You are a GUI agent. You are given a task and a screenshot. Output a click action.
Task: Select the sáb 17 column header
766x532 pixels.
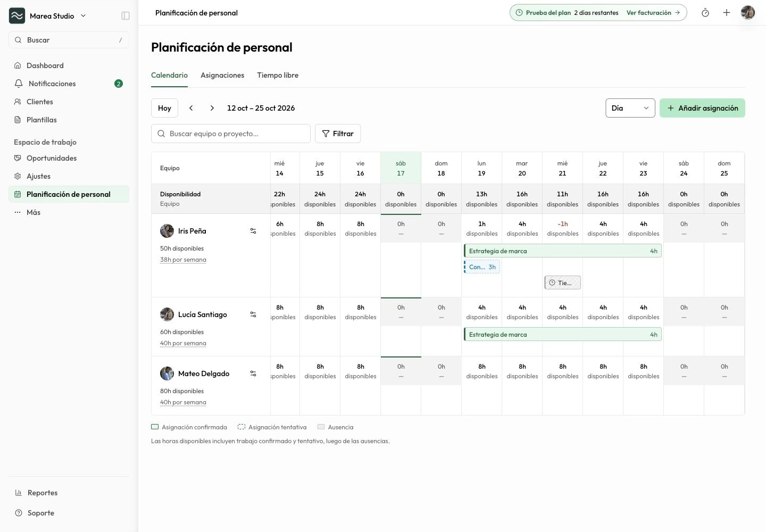click(401, 168)
